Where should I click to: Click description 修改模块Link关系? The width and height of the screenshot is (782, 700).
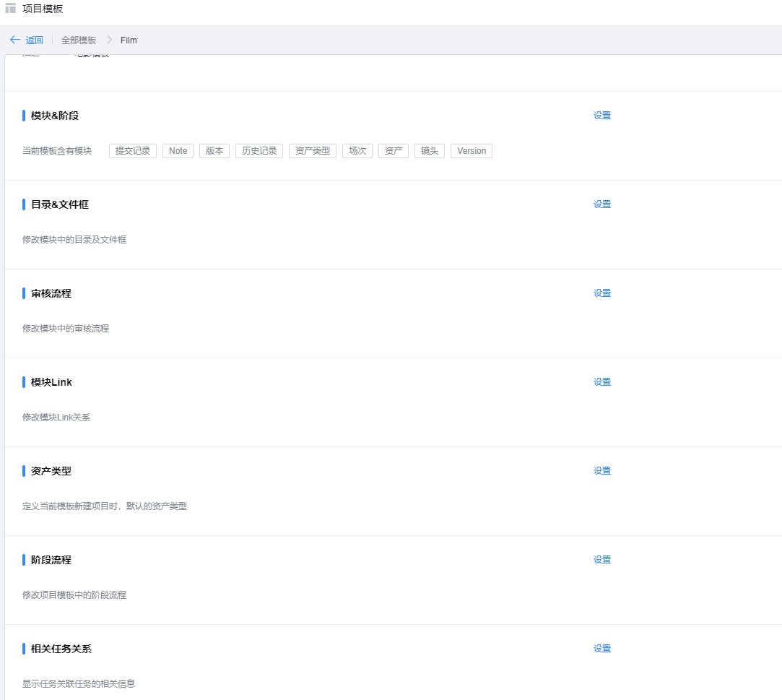point(56,417)
